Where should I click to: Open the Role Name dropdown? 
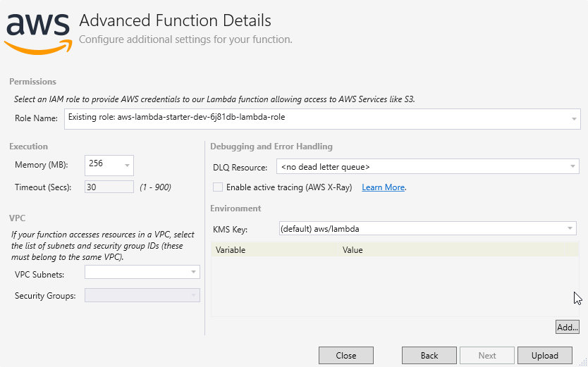[x=322, y=119]
